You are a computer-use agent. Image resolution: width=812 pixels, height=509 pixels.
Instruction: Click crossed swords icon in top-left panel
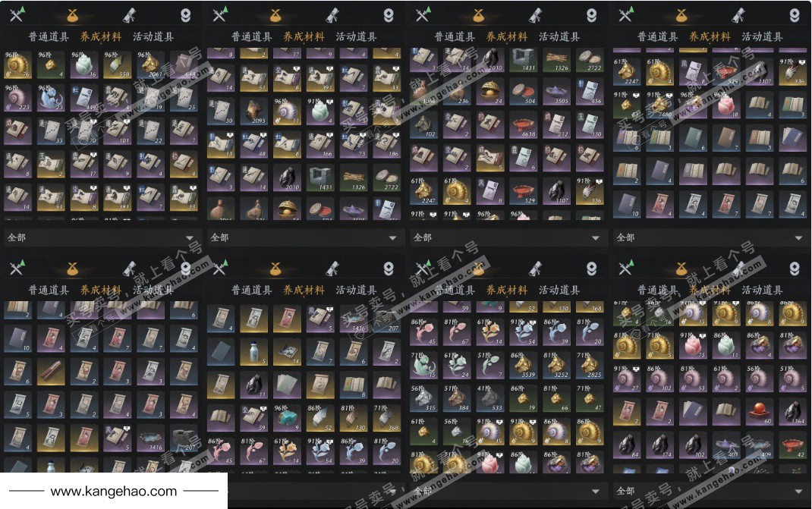click(17, 15)
